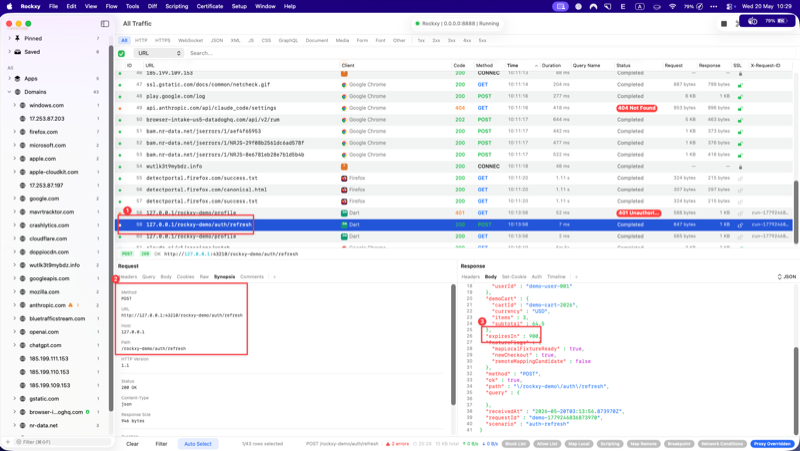Viewport: 800px width, 451px height.
Task: Click the stop recording square icon
Action: click(x=723, y=23)
